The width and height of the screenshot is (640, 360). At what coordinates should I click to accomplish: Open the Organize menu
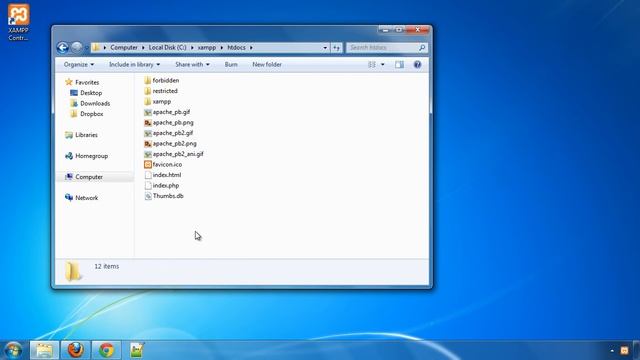(79, 64)
